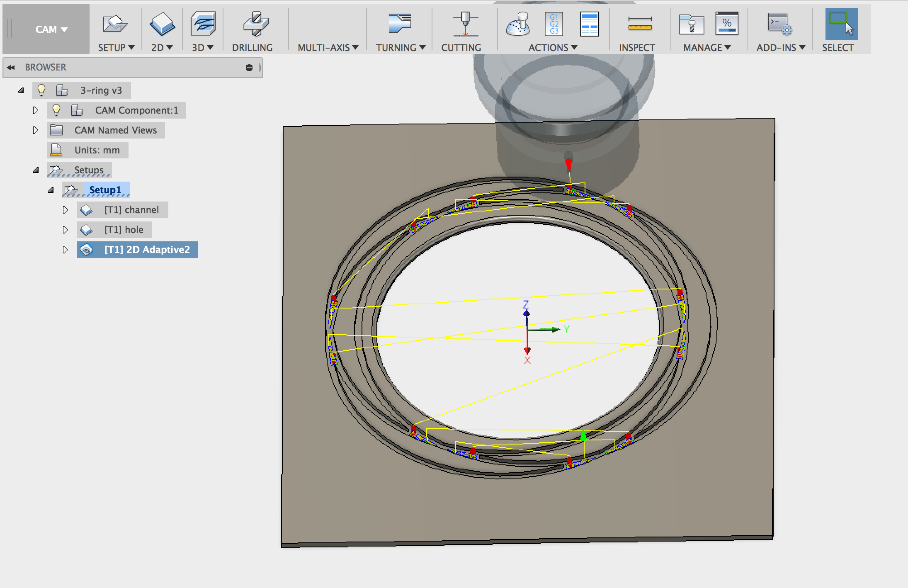Select the [T1] channel operation
This screenshot has height=588, width=908.
click(131, 210)
